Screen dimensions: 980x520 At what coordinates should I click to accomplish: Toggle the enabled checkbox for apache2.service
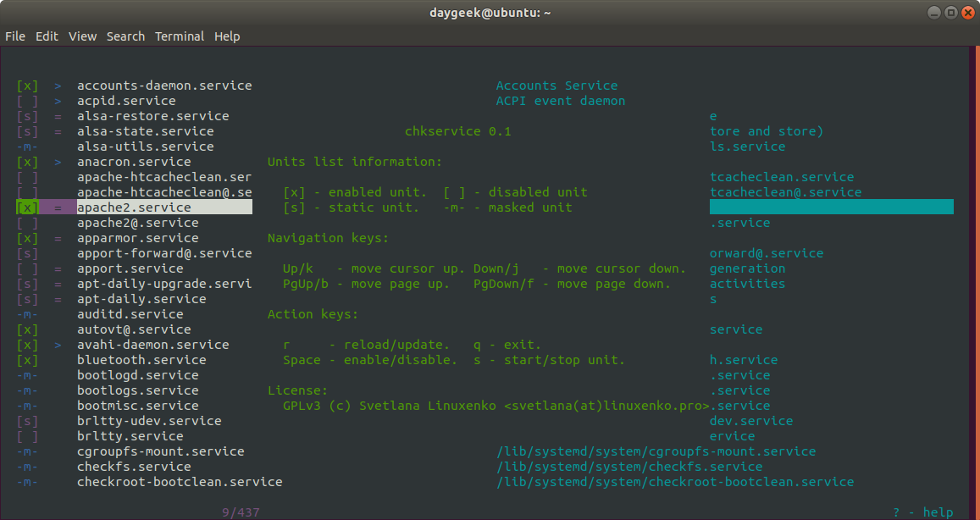point(27,207)
